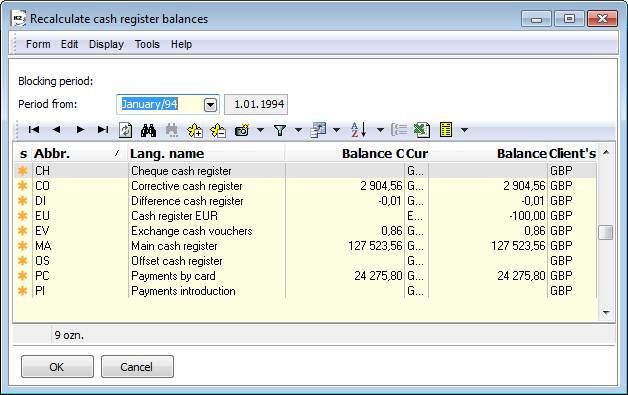Go to the next record

(x=80, y=129)
